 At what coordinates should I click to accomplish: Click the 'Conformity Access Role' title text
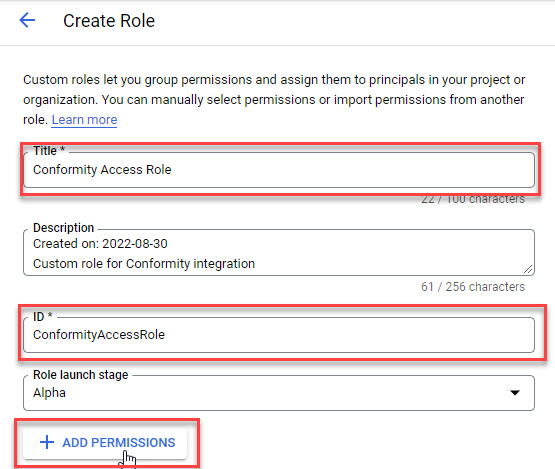102,170
